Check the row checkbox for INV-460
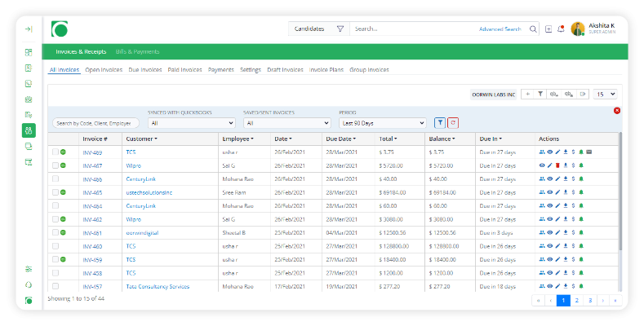The image size is (644, 326). [56, 246]
